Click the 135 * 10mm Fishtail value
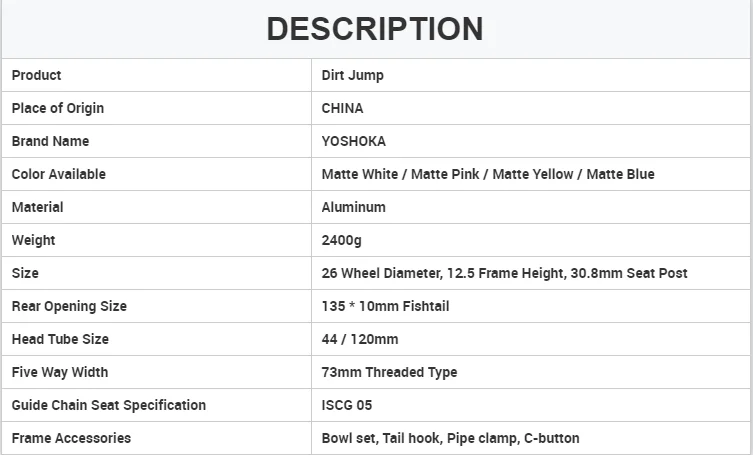 (385, 306)
